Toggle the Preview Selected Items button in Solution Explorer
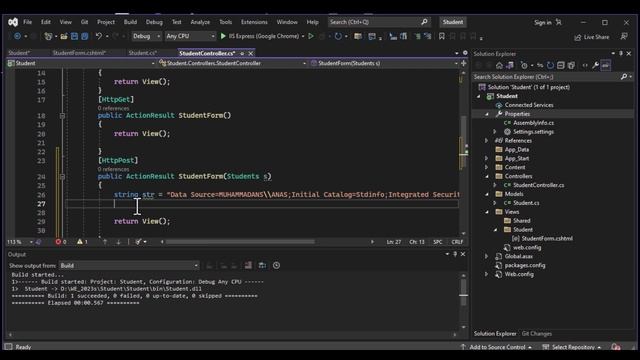 click(x=606, y=65)
